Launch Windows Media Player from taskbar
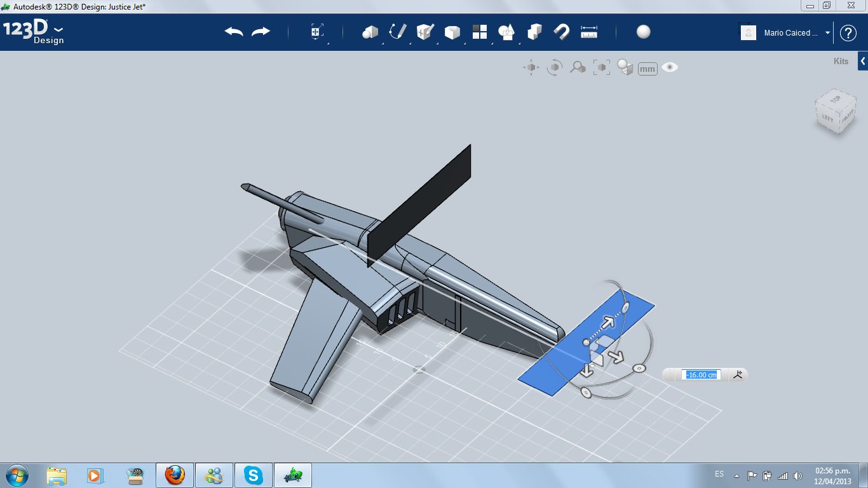 click(95, 475)
